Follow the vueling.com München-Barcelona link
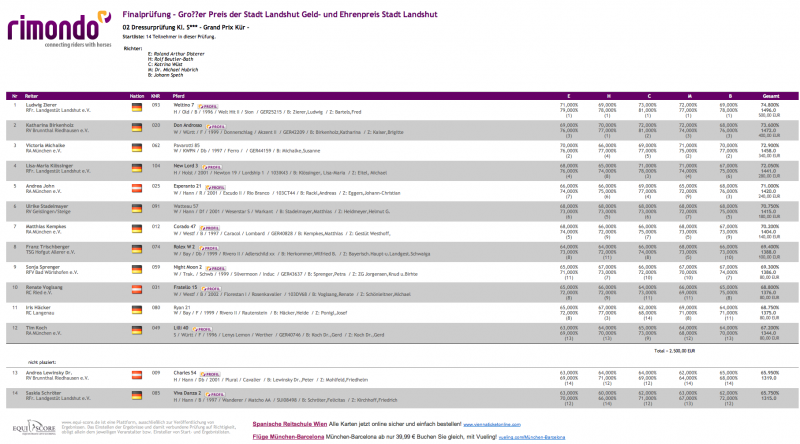The image size is (800, 444). [x=532, y=437]
